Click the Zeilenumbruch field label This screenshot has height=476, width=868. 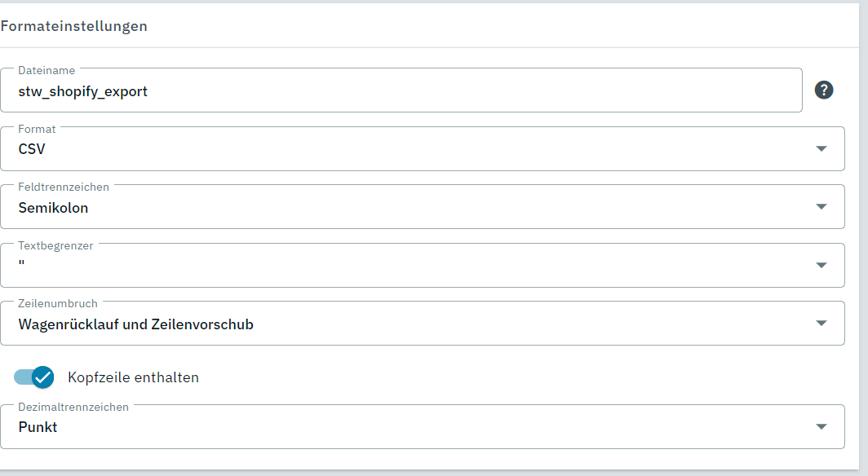coord(58,304)
